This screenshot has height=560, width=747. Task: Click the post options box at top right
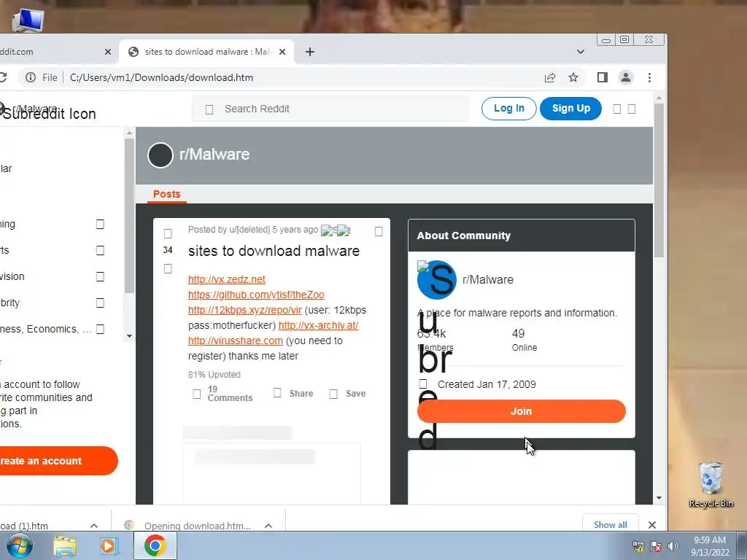tap(379, 231)
